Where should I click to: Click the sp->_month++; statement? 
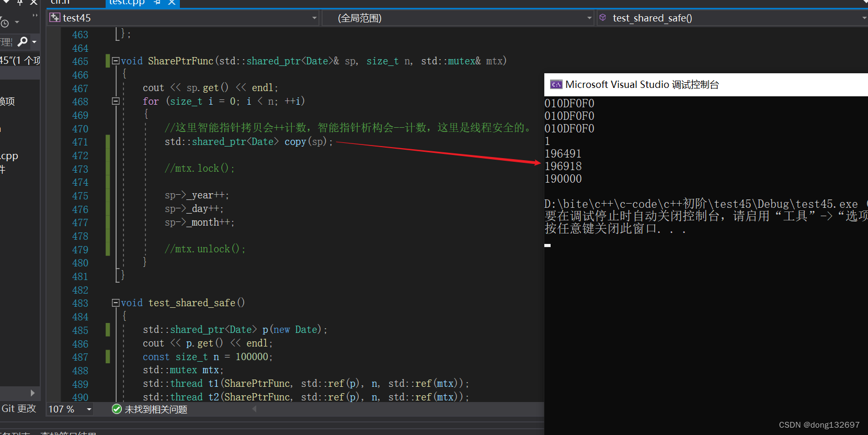click(200, 222)
